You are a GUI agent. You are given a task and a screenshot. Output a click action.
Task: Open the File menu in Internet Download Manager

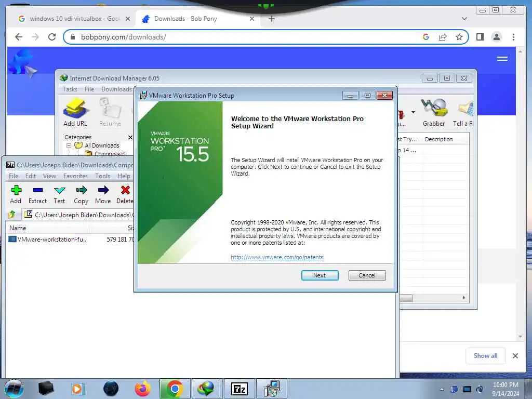click(x=89, y=89)
